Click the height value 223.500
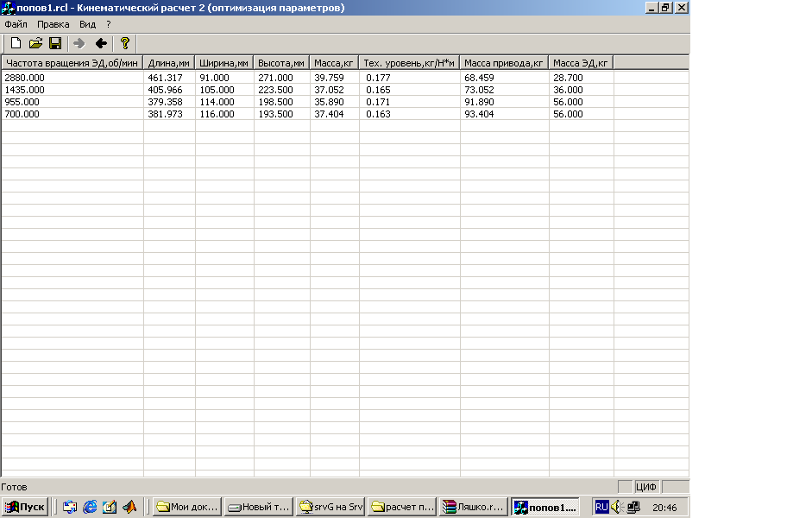This screenshot has height=518, width=812. pos(275,90)
